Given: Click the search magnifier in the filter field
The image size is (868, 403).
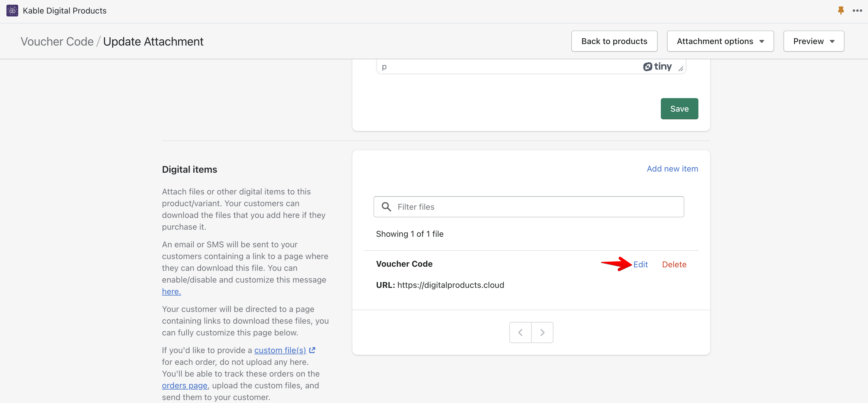Looking at the screenshot, I should tap(386, 207).
